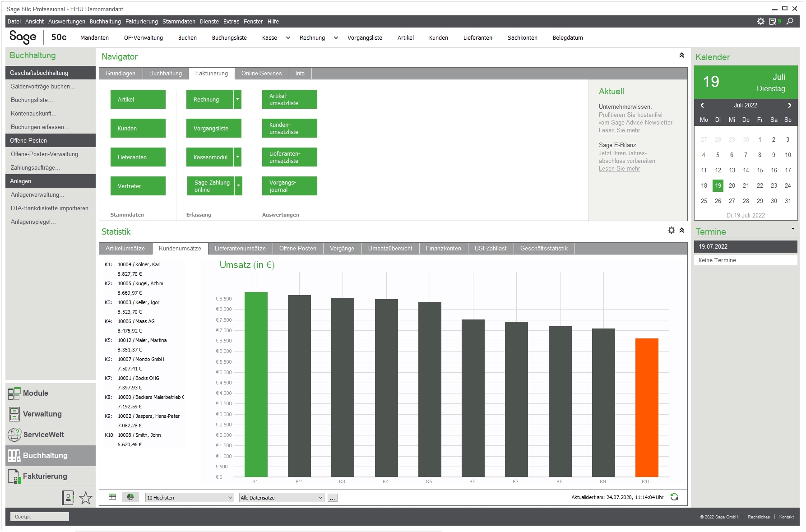Switch to the Offene Posten statistics tab
806x532 pixels.
tap(298, 248)
